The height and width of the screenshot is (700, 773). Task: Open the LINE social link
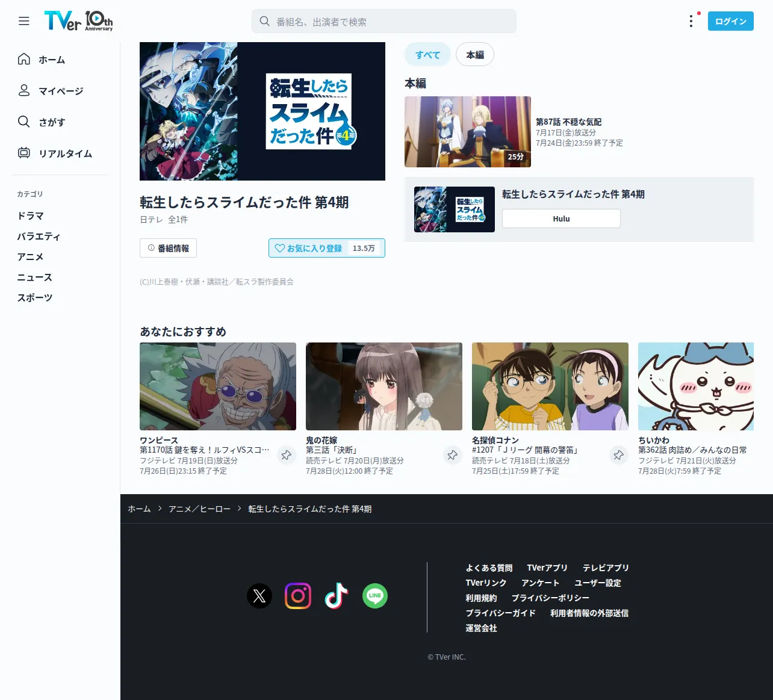pos(375,596)
